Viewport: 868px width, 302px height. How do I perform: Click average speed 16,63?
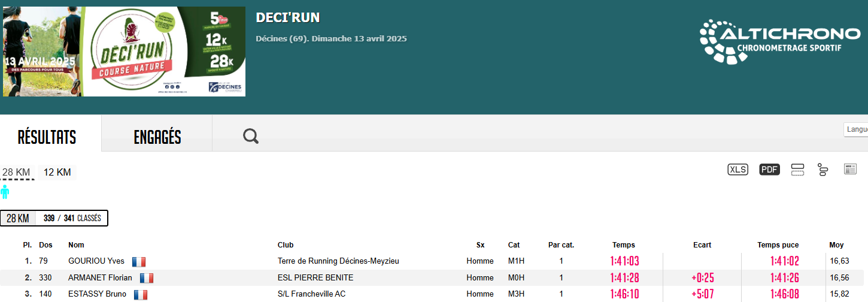(x=839, y=261)
